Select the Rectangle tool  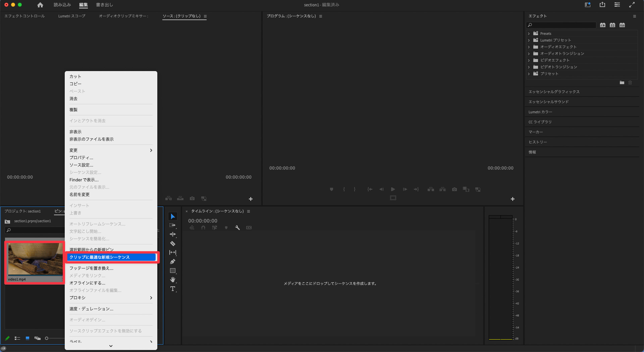tap(173, 271)
